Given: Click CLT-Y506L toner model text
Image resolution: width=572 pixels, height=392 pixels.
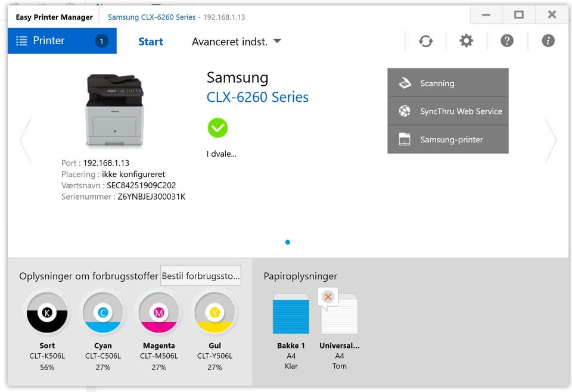Looking at the screenshot, I should [x=214, y=356].
